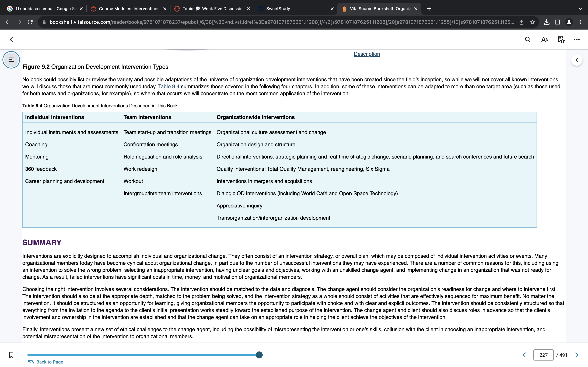Toggle the browser side panel

point(558,22)
